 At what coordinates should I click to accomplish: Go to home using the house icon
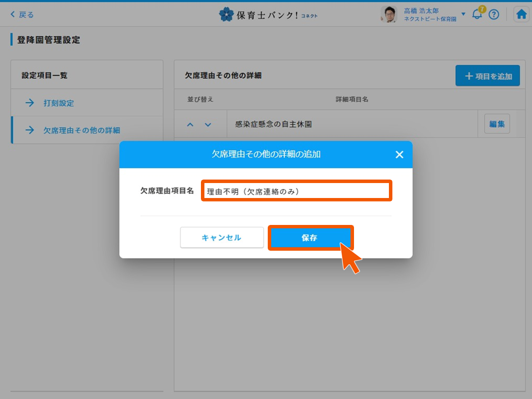522,14
